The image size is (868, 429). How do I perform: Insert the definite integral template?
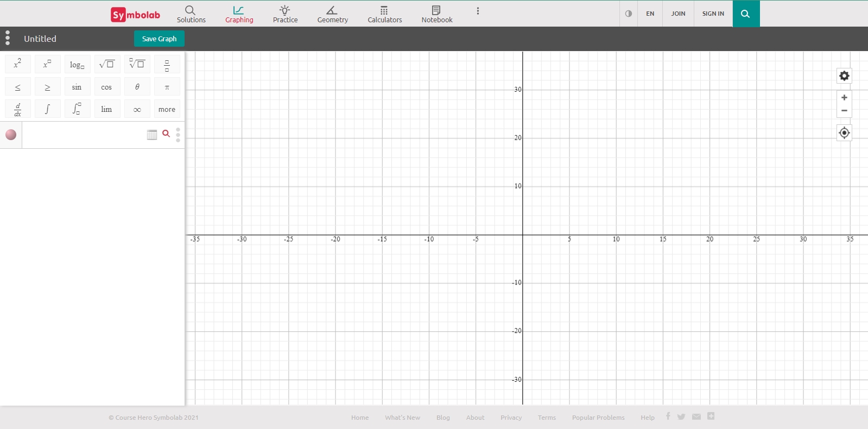point(77,109)
